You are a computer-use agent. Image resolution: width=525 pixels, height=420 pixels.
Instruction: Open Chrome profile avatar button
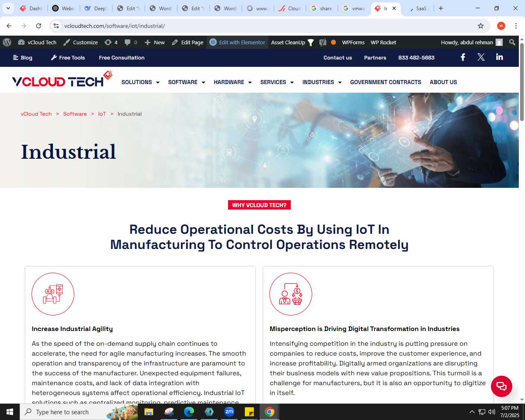coord(501,26)
